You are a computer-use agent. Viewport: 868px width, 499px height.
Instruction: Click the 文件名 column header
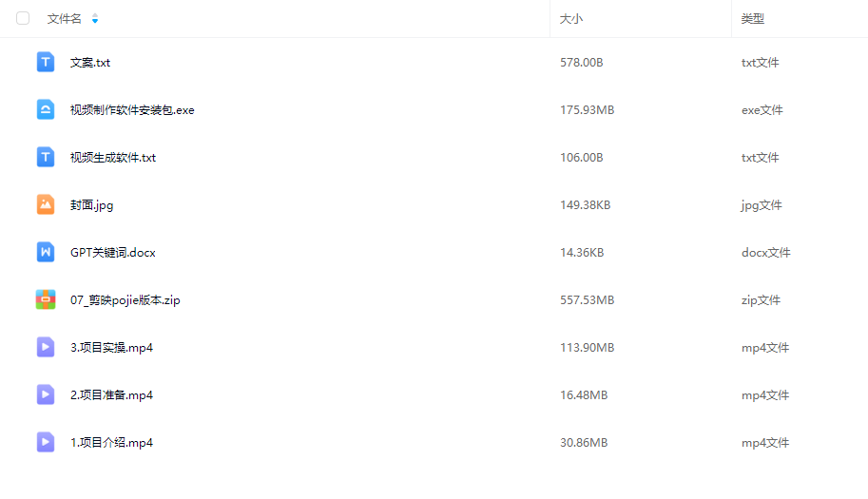pyautogui.click(x=65, y=19)
